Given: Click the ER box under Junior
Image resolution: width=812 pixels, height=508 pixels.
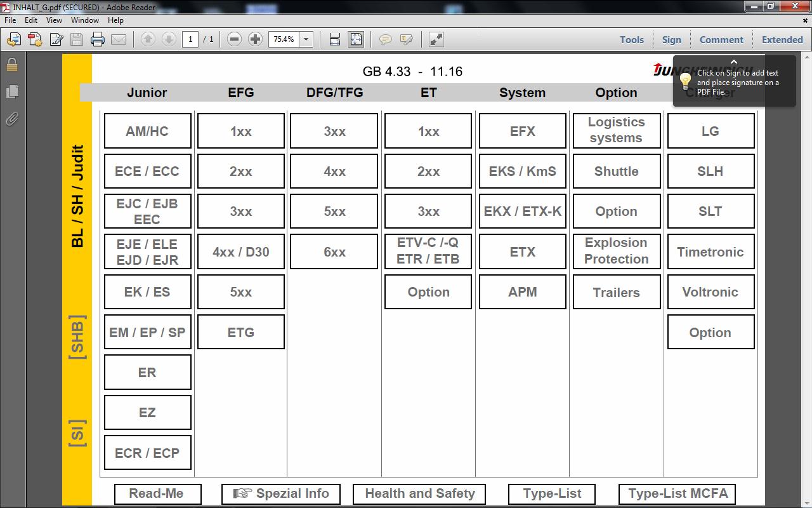Looking at the screenshot, I should (147, 372).
